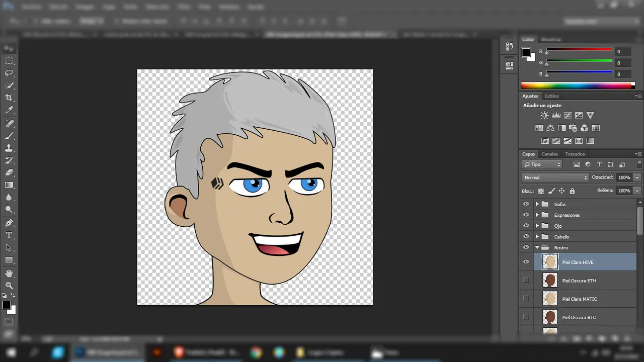The image size is (644, 362).
Task: Open the Normal blend mode dropdown
Action: point(555,177)
